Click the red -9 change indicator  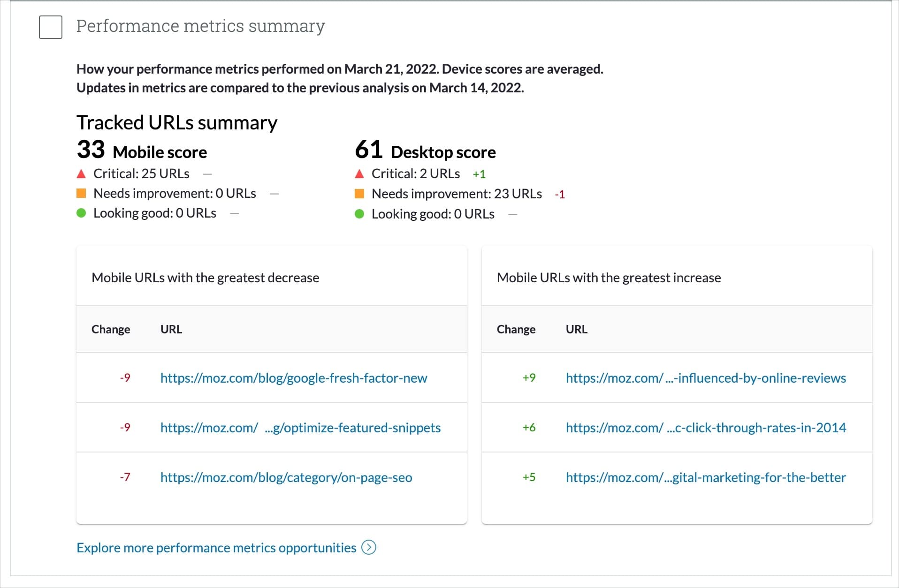click(x=125, y=378)
